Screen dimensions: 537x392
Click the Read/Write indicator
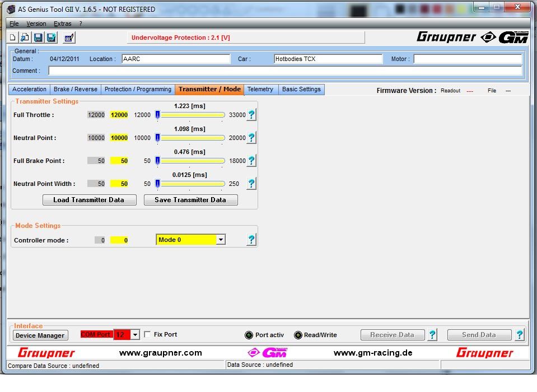click(x=298, y=335)
